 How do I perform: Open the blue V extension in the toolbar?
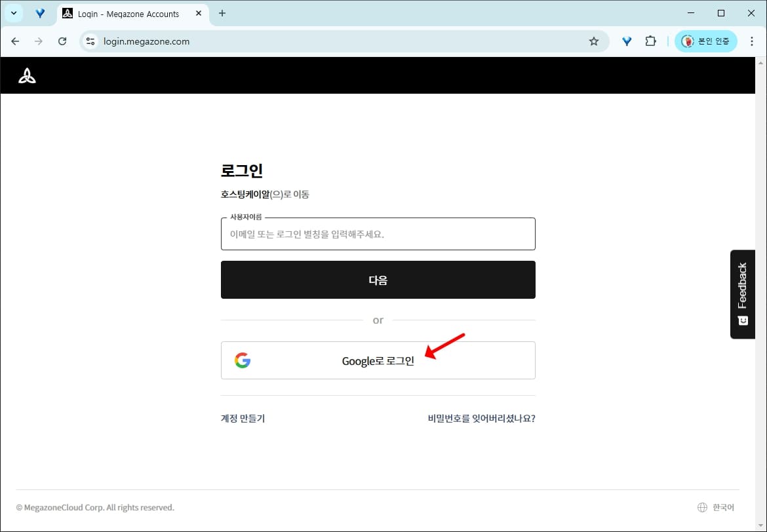coord(627,41)
